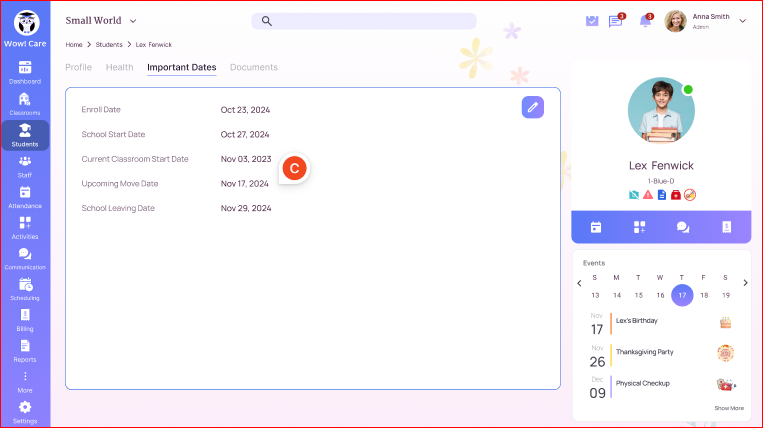Expand the Small World school dropdown

(133, 21)
